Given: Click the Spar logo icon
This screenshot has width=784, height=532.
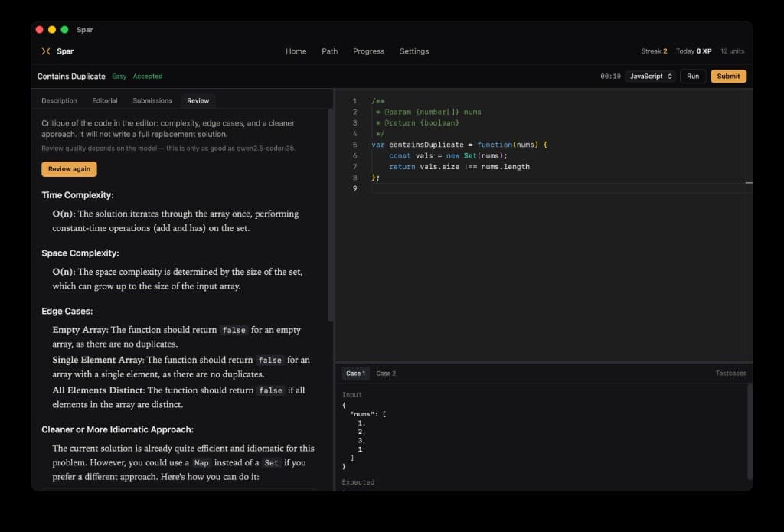Looking at the screenshot, I should (x=46, y=51).
